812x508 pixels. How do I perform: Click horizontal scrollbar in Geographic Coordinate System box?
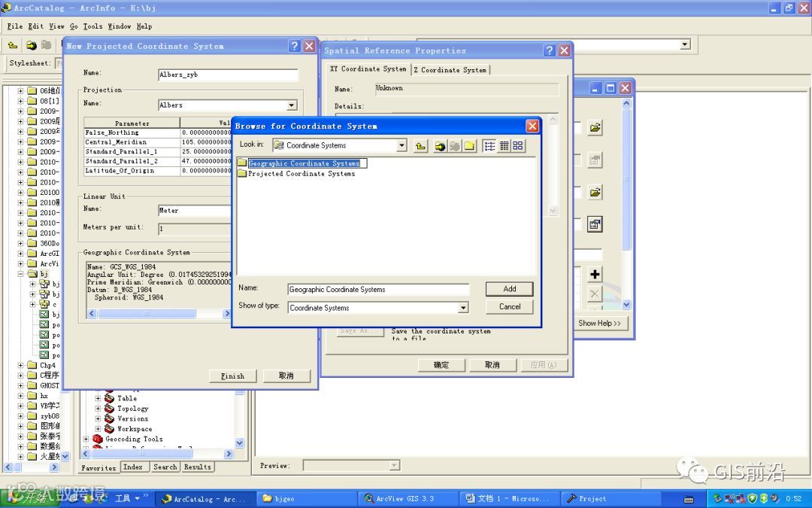(146, 314)
